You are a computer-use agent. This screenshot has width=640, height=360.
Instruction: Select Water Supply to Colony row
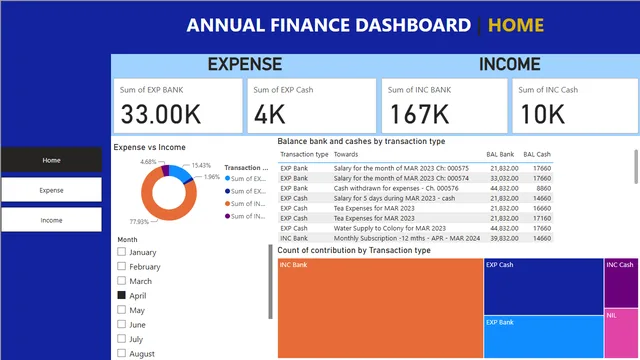point(416,228)
